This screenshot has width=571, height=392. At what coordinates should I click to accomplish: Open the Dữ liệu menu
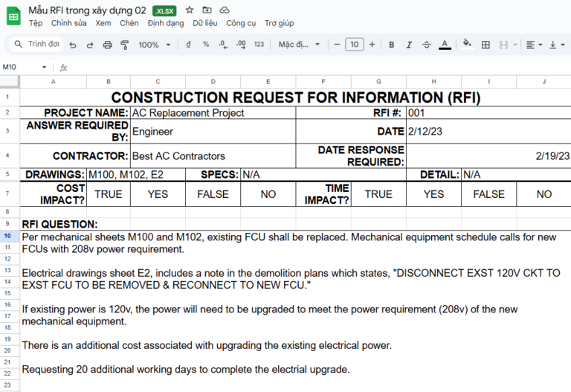point(205,23)
